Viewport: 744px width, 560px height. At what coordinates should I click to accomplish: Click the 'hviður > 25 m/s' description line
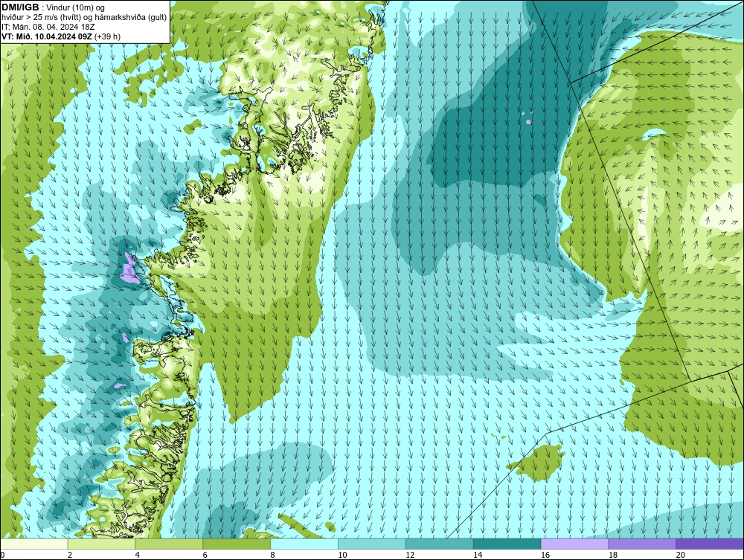84,18
